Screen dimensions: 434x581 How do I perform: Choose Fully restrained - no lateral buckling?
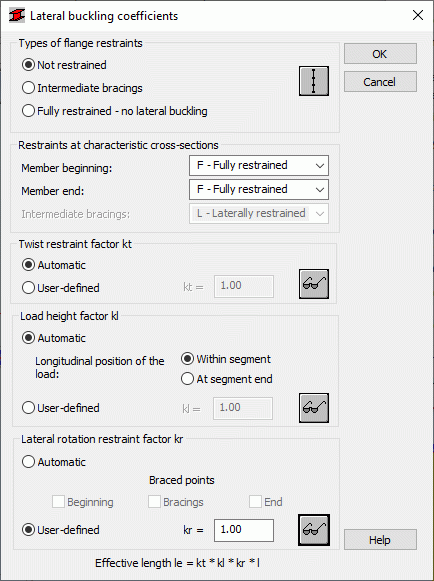(x=115, y=111)
